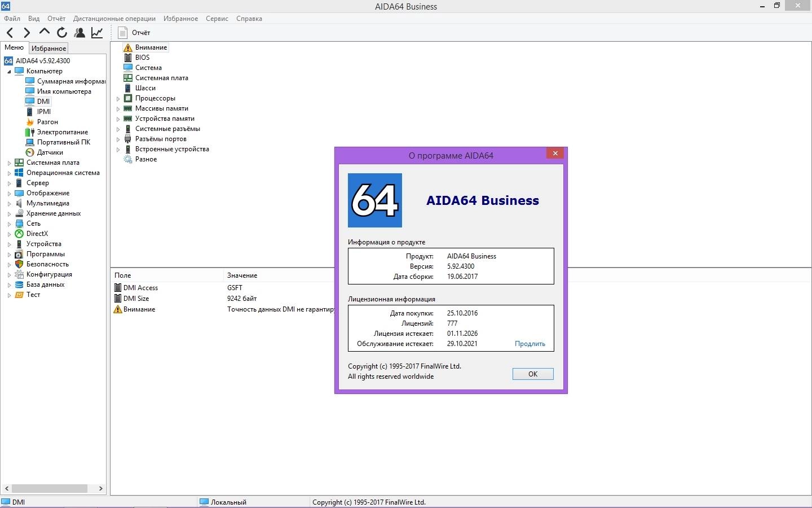Close the О программе AIDA64 dialog
This screenshot has height=508, width=812.
click(555, 154)
